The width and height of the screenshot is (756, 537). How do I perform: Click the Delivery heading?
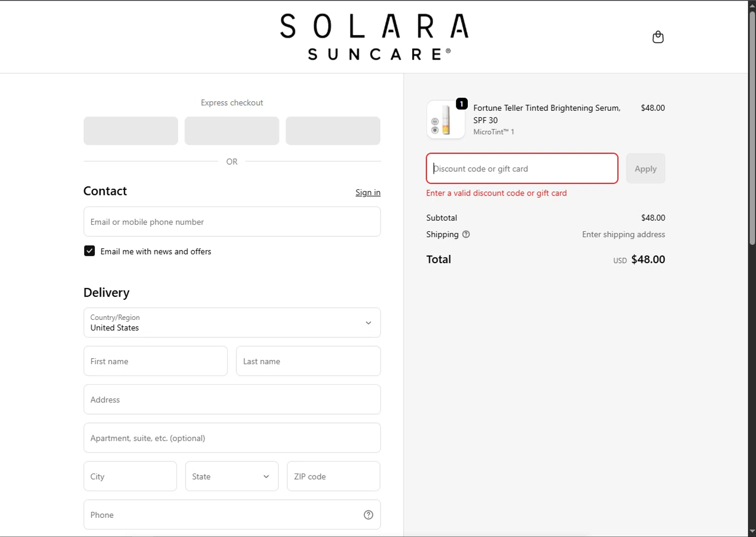pyautogui.click(x=106, y=293)
